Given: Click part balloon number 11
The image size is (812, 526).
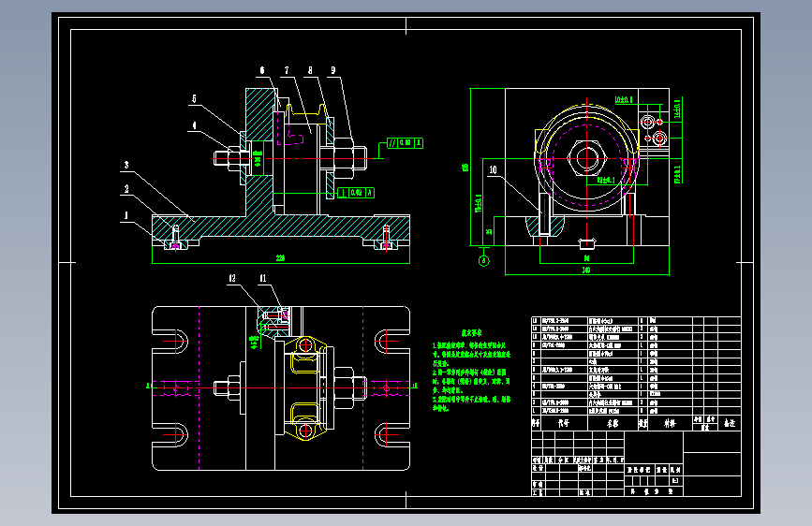Looking at the screenshot, I should point(263,278).
